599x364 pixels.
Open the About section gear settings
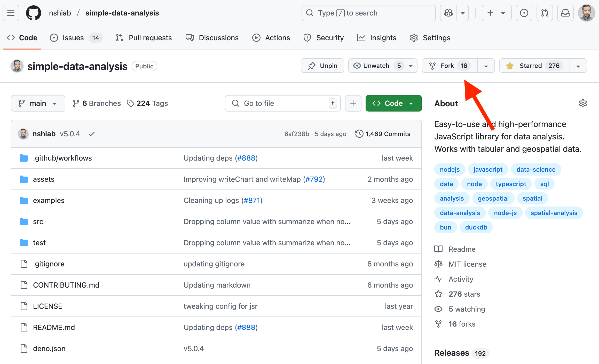click(583, 103)
